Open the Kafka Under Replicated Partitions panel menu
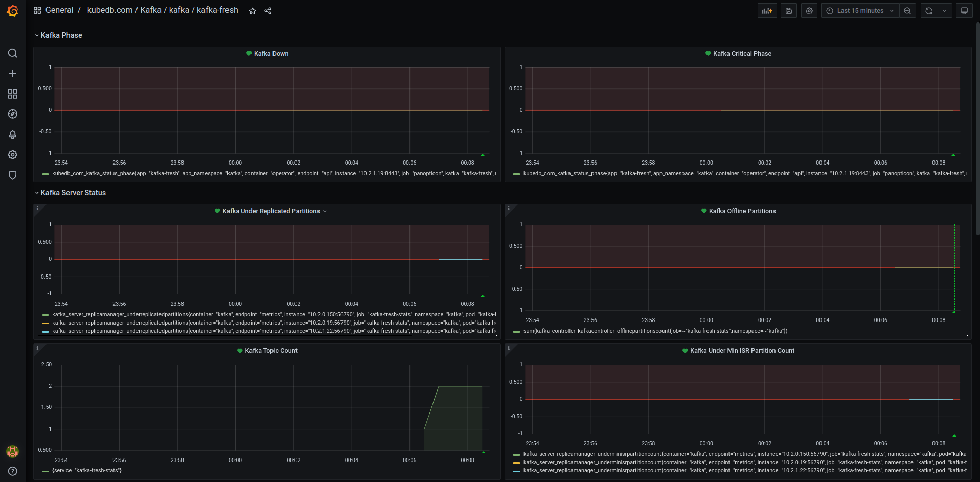The height and width of the screenshot is (482, 980). 325,211
